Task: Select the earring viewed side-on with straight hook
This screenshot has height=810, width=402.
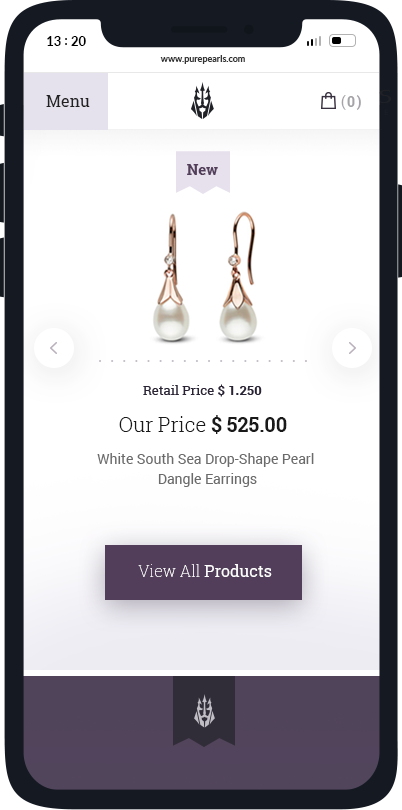Action: tap(171, 277)
